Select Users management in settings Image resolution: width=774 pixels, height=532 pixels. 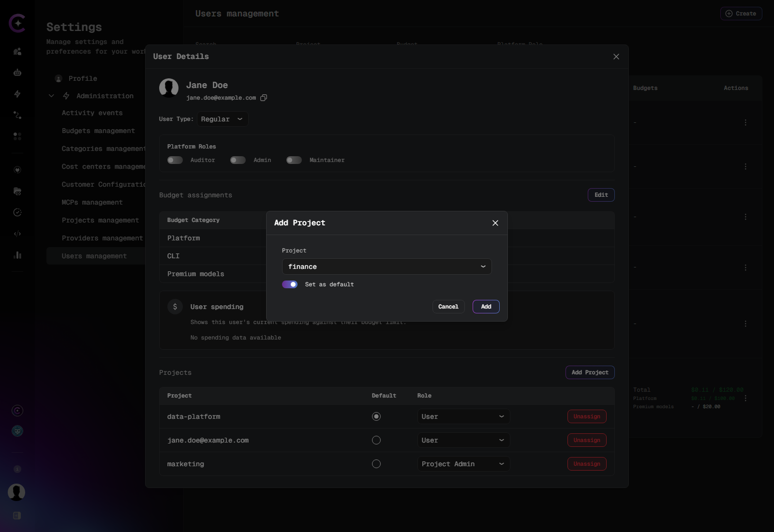tap(96, 256)
